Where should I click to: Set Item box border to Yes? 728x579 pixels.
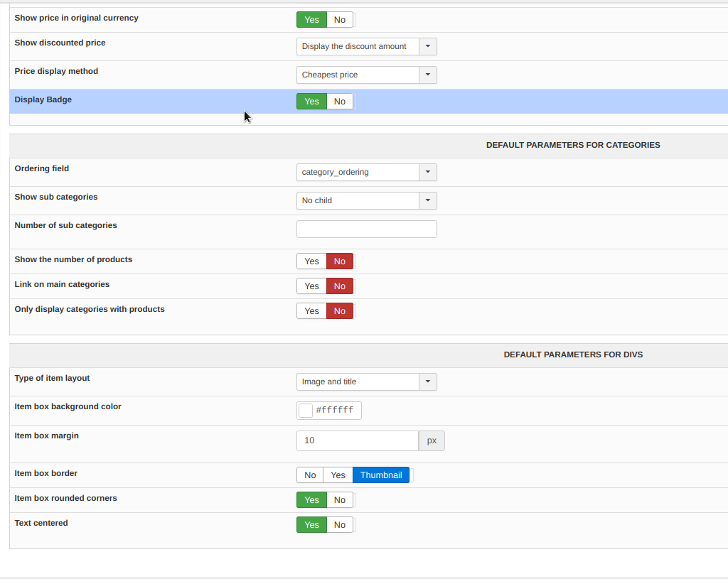pos(338,475)
